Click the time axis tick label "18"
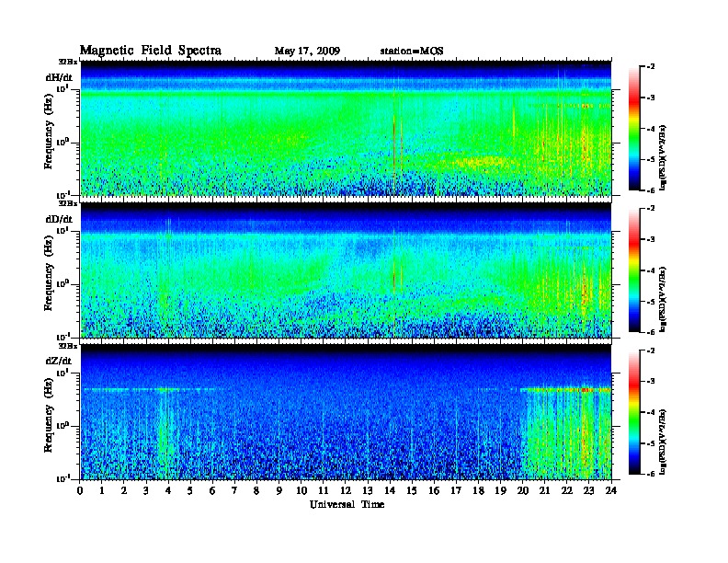 478,490
